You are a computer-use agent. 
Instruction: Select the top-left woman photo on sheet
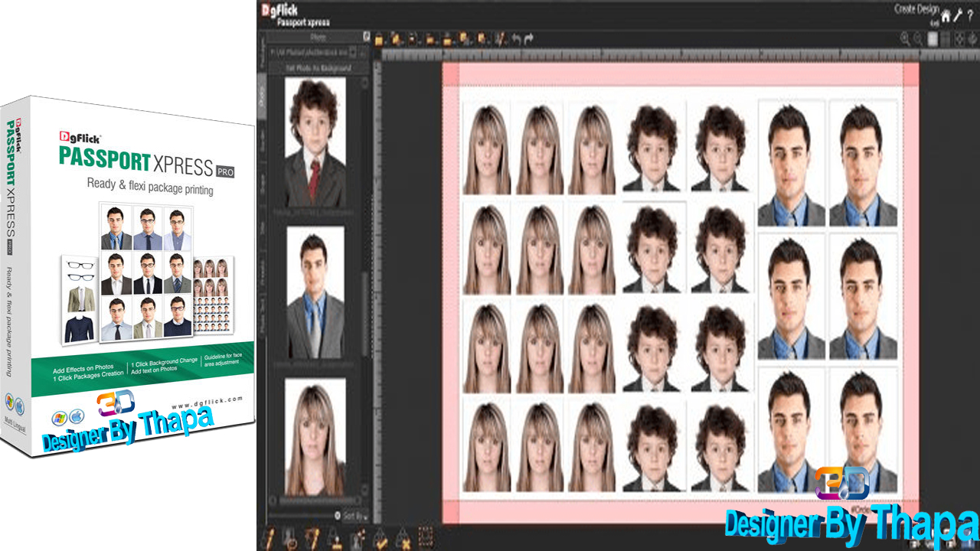[x=487, y=147]
